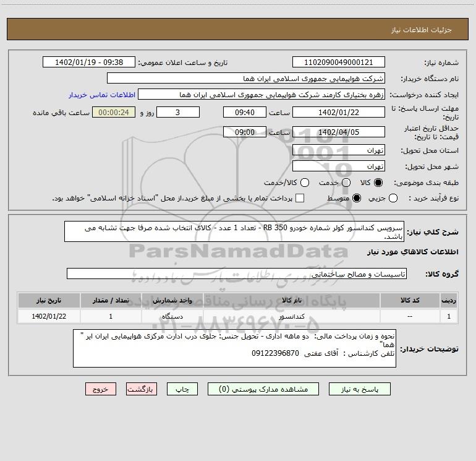Click the quantity cell under تعداد / مقدار
This screenshot has height=461, width=476.
[111, 316]
